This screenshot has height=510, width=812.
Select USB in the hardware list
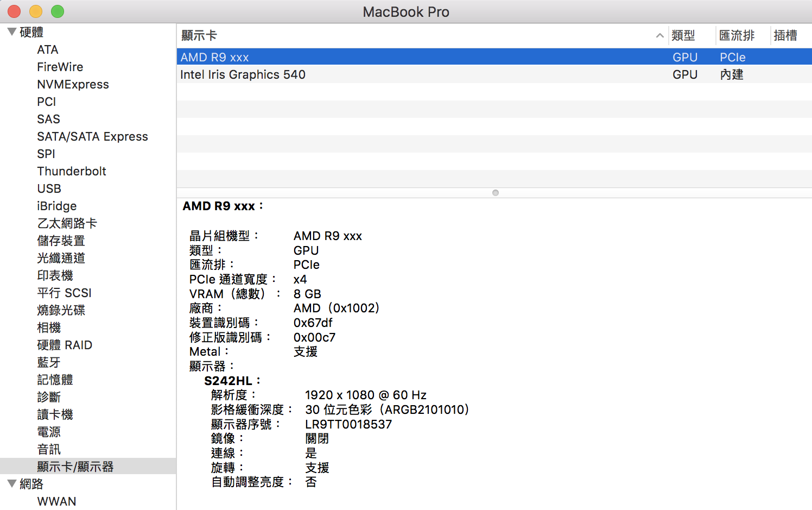click(49, 188)
